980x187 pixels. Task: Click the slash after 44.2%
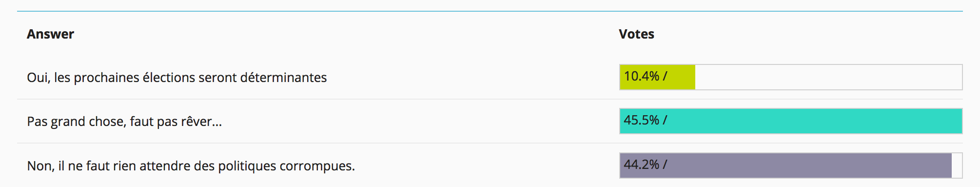click(665, 165)
